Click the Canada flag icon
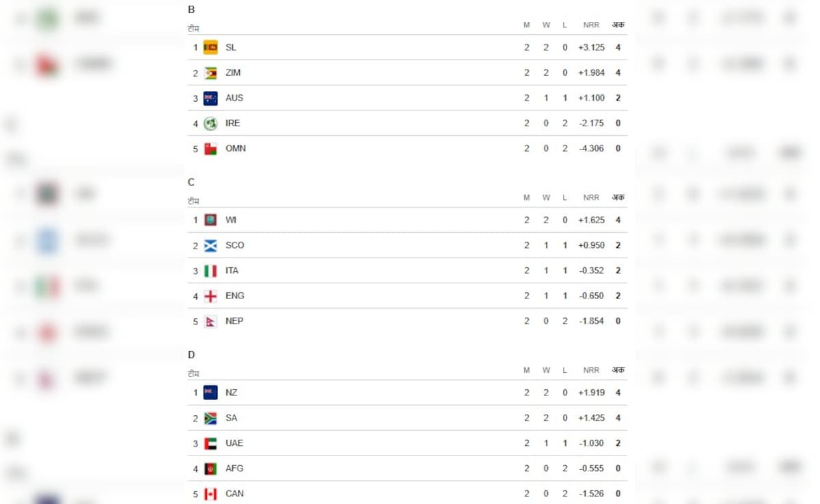820x504 pixels. [x=210, y=494]
